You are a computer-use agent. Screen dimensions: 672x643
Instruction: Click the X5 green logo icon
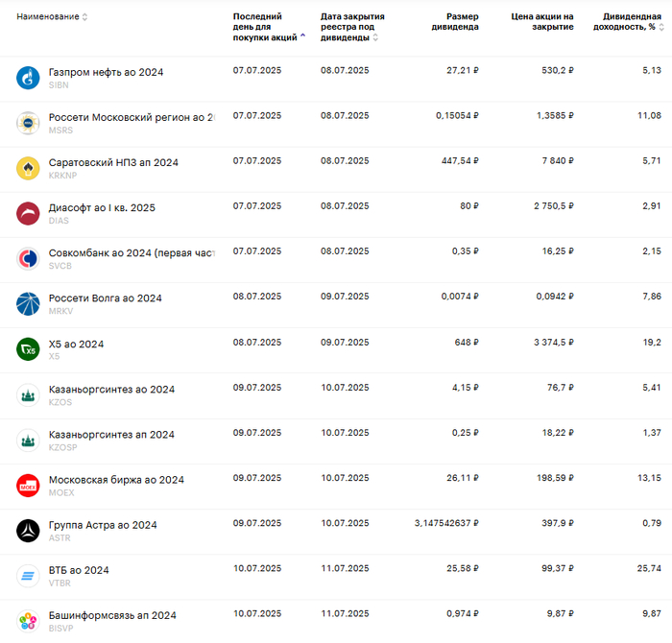(27, 349)
